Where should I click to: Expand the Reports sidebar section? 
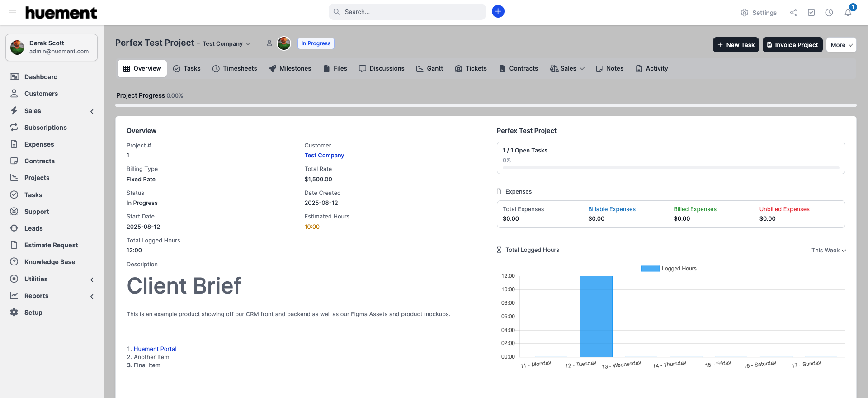52,296
